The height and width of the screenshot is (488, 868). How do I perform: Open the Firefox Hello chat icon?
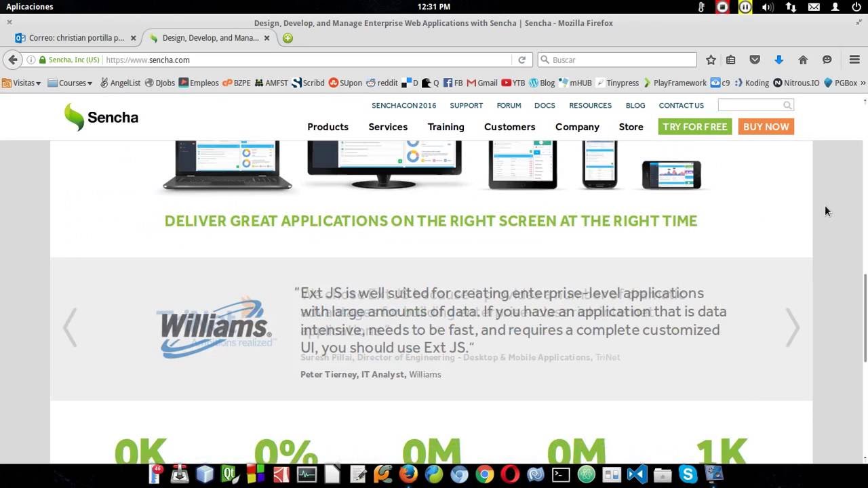827,60
